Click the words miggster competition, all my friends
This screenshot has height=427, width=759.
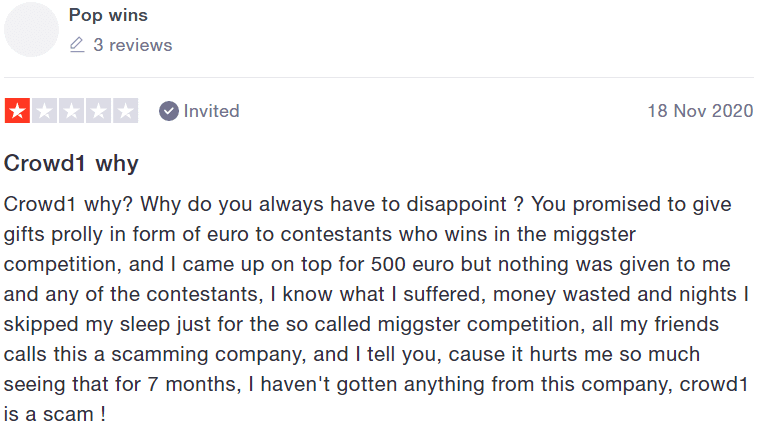[548, 324]
